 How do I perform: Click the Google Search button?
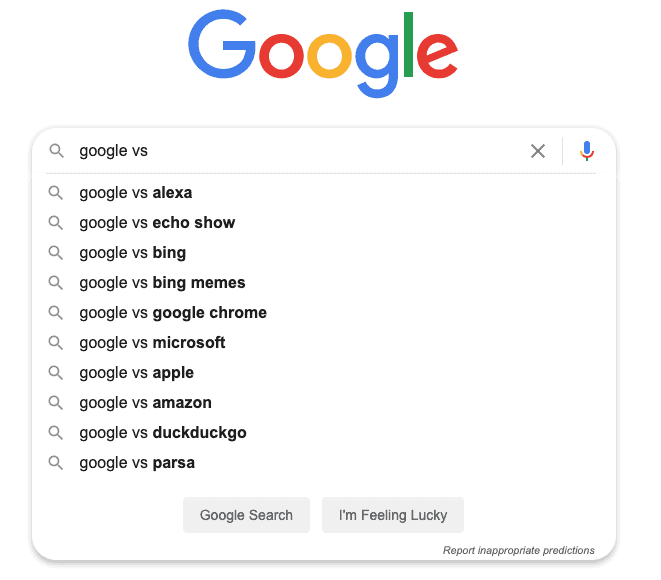click(x=246, y=515)
